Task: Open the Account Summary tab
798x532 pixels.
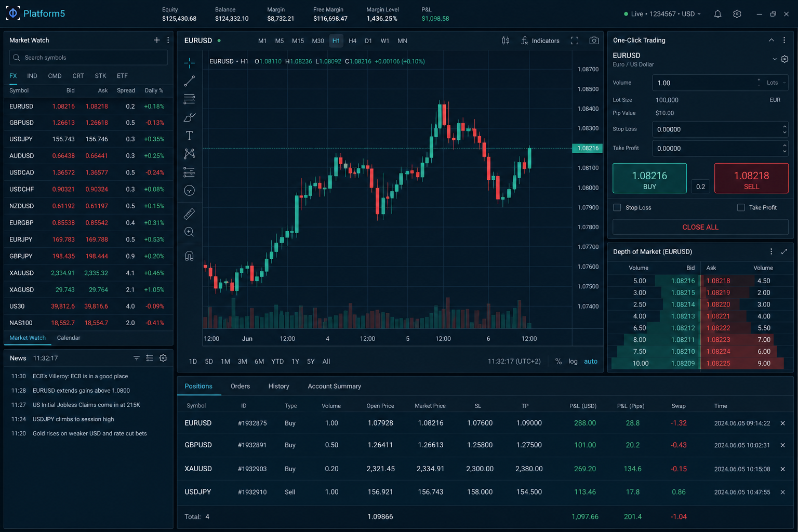Action: tap(334, 386)
